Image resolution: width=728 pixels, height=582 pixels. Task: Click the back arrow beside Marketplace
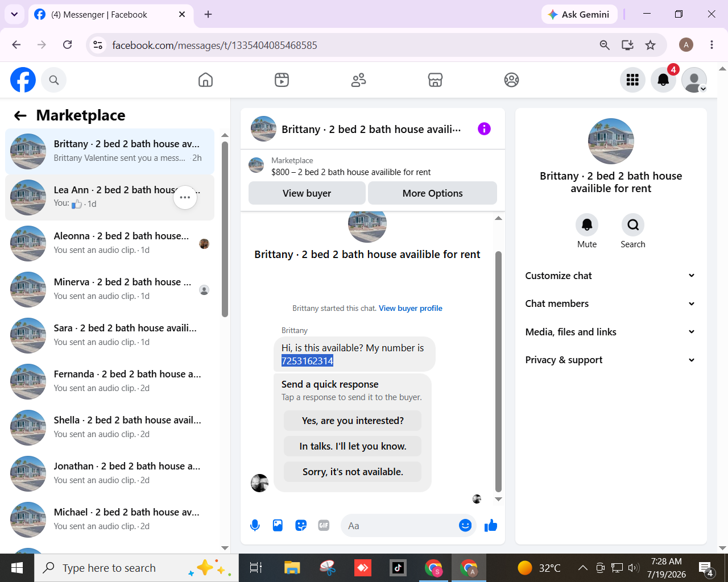click(20, 115)
